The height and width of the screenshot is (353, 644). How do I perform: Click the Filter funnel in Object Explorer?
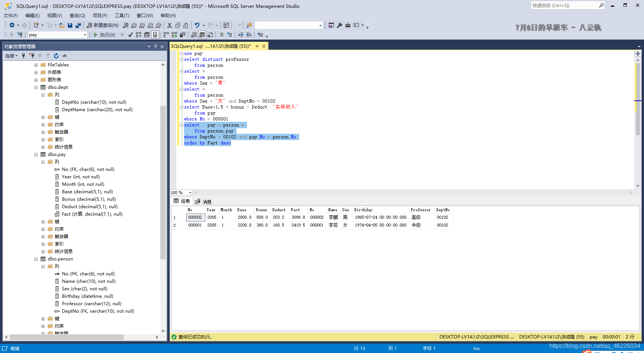(x=48, y=56)
